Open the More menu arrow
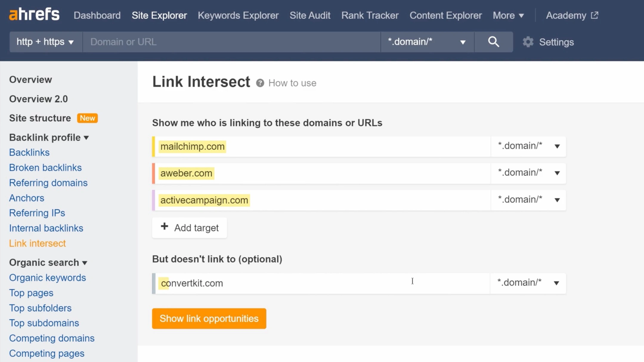644x362 pixels. click(521, 16)
